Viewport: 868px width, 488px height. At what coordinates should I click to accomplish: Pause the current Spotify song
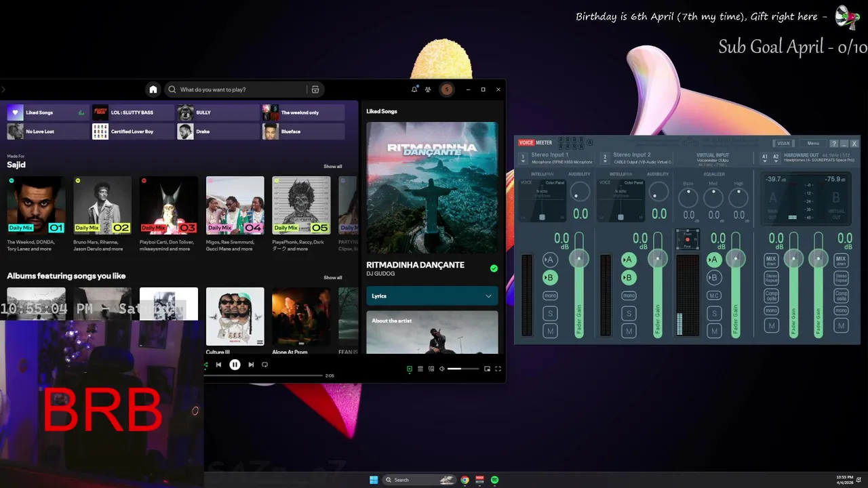point(235,365)
